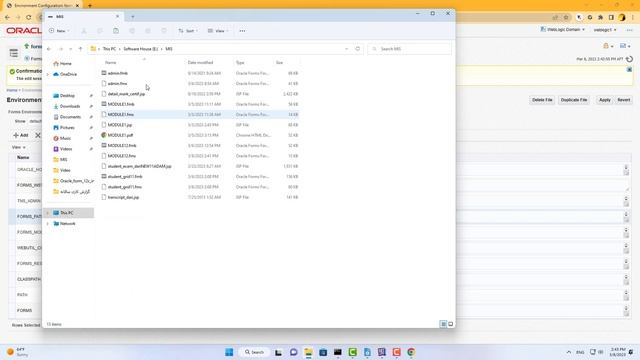Open Home in the navigation pane
Image resolution: width=640 pixels, height=360 pixels.
tap(62, 64)
